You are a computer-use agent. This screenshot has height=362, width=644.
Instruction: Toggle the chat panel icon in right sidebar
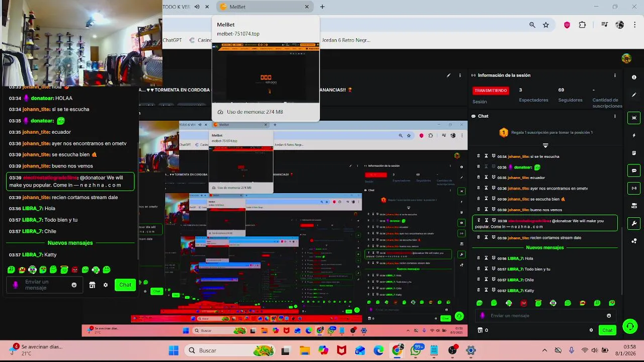coord(634,170)
